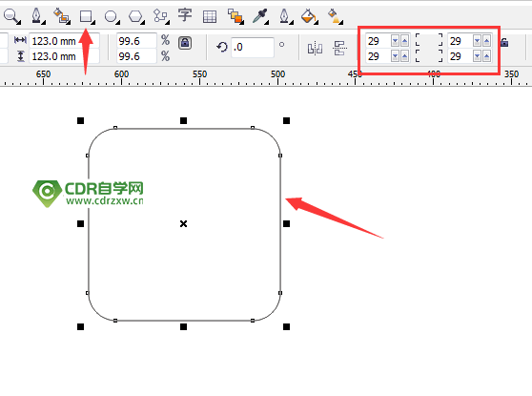
Task: Open the Fill bucket tool
Action: 308,16
